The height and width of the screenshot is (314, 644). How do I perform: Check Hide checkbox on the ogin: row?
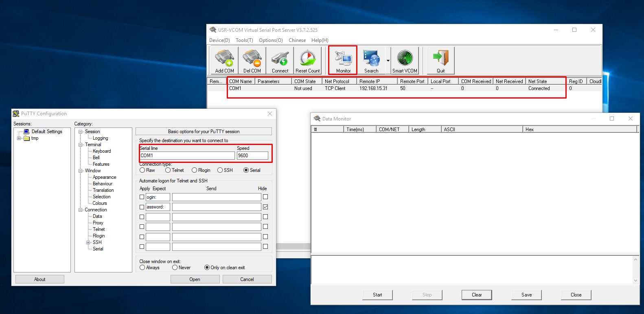point(265,197)
